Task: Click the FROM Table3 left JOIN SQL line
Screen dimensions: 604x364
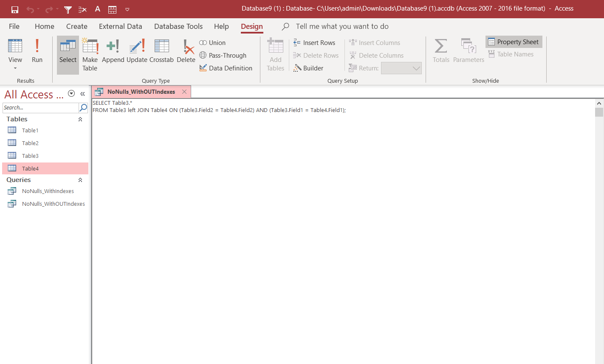Action: 219,110
